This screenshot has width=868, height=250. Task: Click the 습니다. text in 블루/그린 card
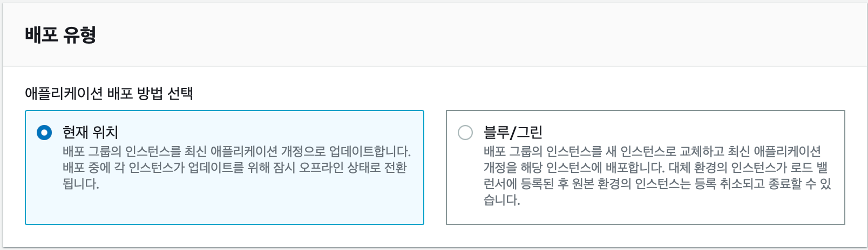(502, 200)
